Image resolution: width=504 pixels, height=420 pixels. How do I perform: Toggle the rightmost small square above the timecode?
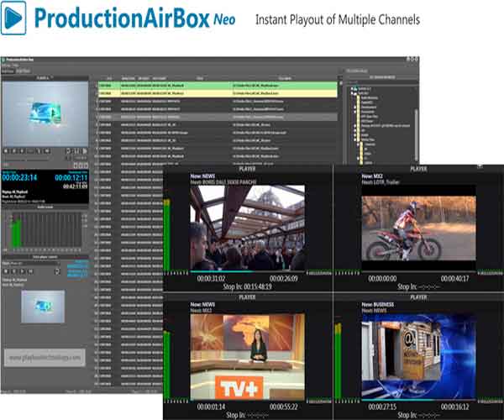point(86,165)
